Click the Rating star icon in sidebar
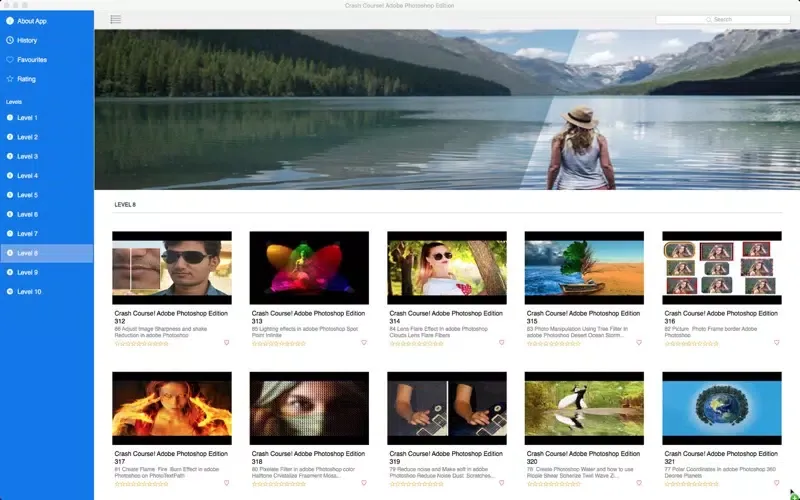The image size is (800, 500). pyautogui.click(x=10, y=79)
